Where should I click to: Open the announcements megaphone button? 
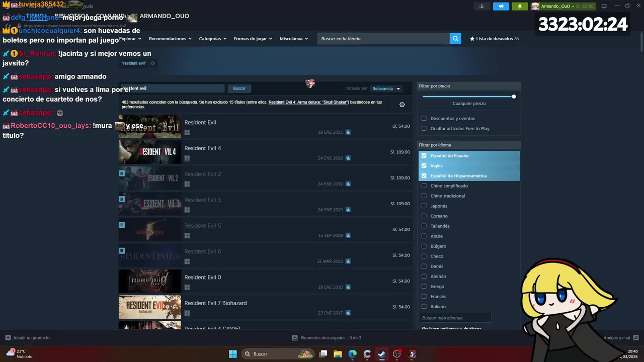coord(501,6)
